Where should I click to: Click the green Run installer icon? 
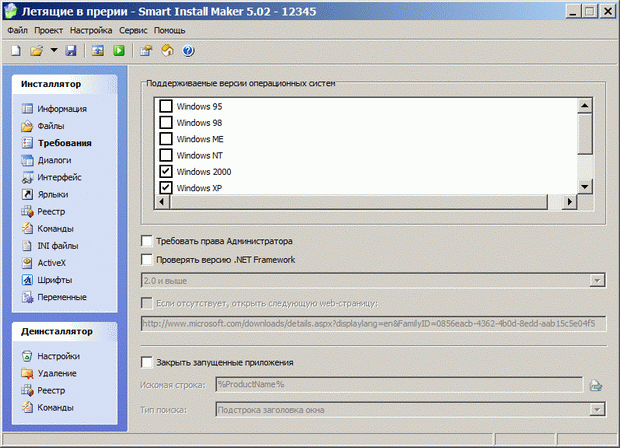pyautogui.click(x=119, y=50)
